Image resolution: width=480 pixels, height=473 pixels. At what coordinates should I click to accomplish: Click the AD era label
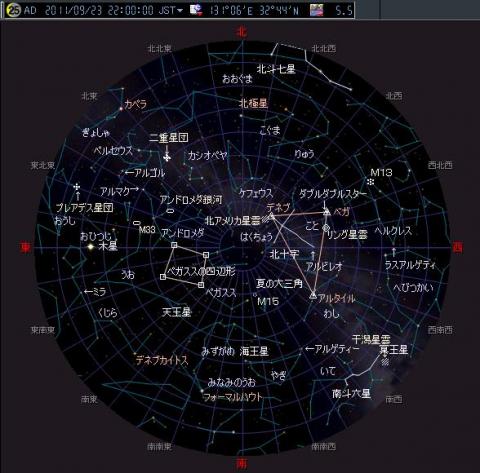click(30, 10)
